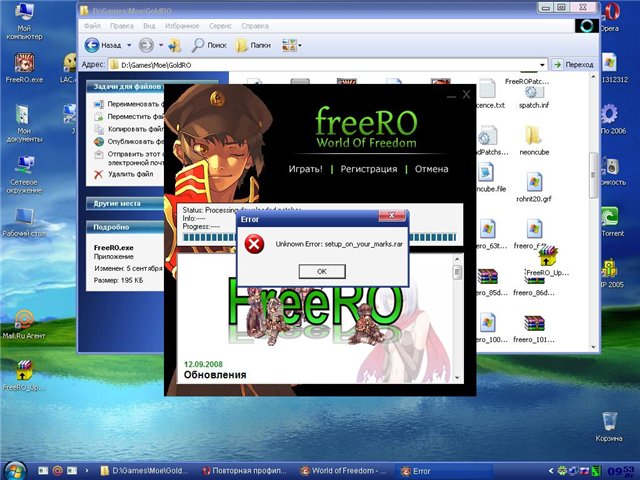Collapse the Подробно panel header
640x480 pixels.
[125, 227]
